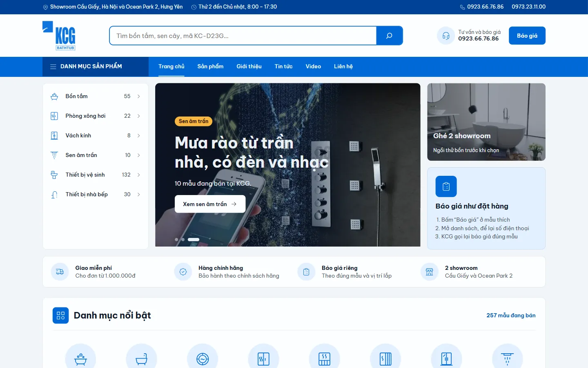Select the first banner carousel dot
Viewport: 588px width, 368px height.
176,240
